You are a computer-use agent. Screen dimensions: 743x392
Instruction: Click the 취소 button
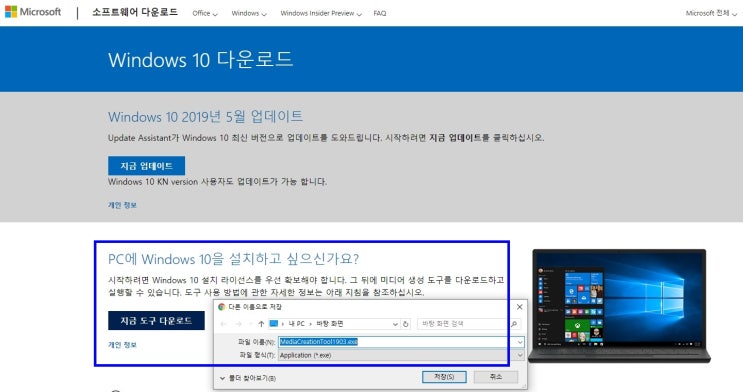[x=496, y=377]
